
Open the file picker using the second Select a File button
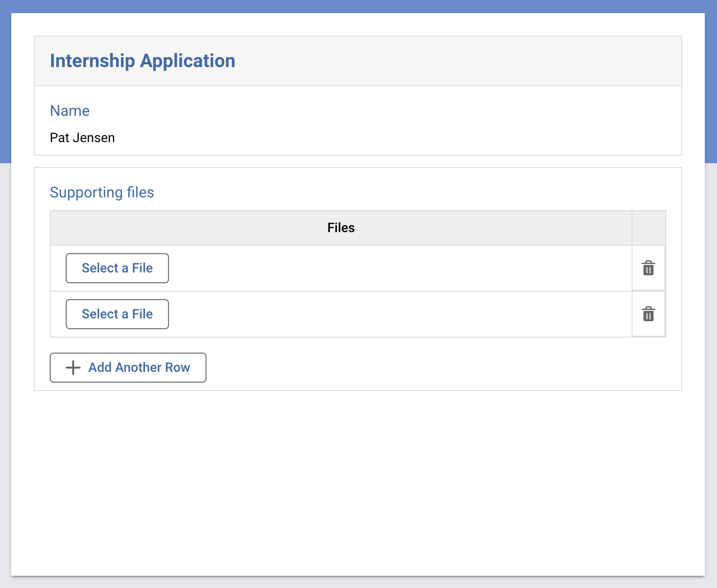pos(117,314)
